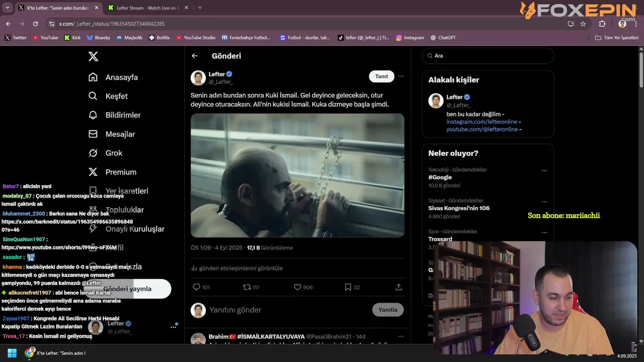The height and width of the screenshot is (362, 644).
Task: Click the address bar URL
Action: (112, 24)
